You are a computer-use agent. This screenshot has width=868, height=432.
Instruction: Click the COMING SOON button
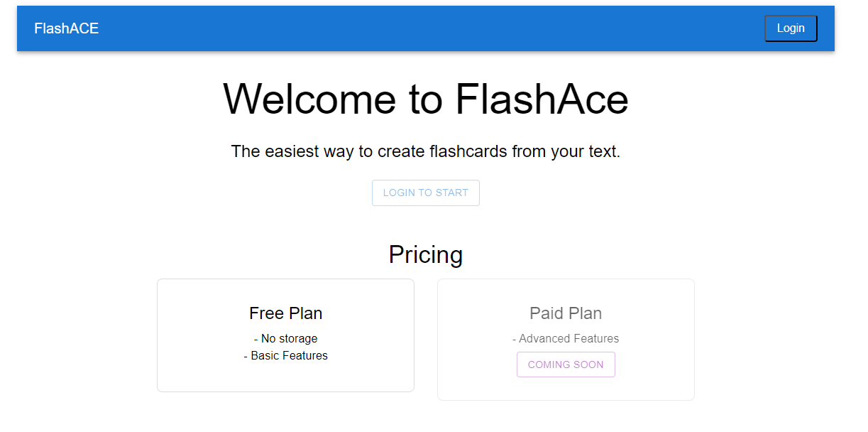click(x=566, y=364)
